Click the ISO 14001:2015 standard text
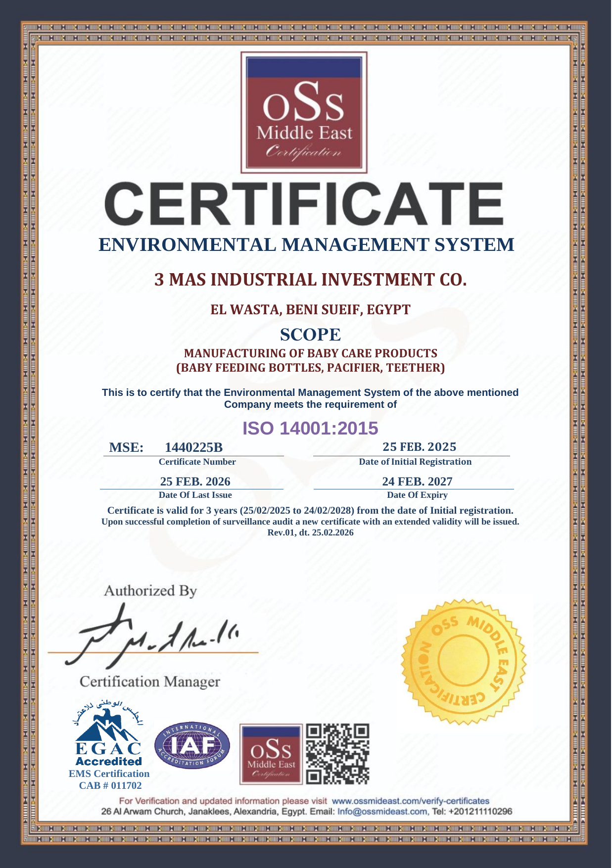This screenshot has width=614, height=868. [x=310, y=428]
